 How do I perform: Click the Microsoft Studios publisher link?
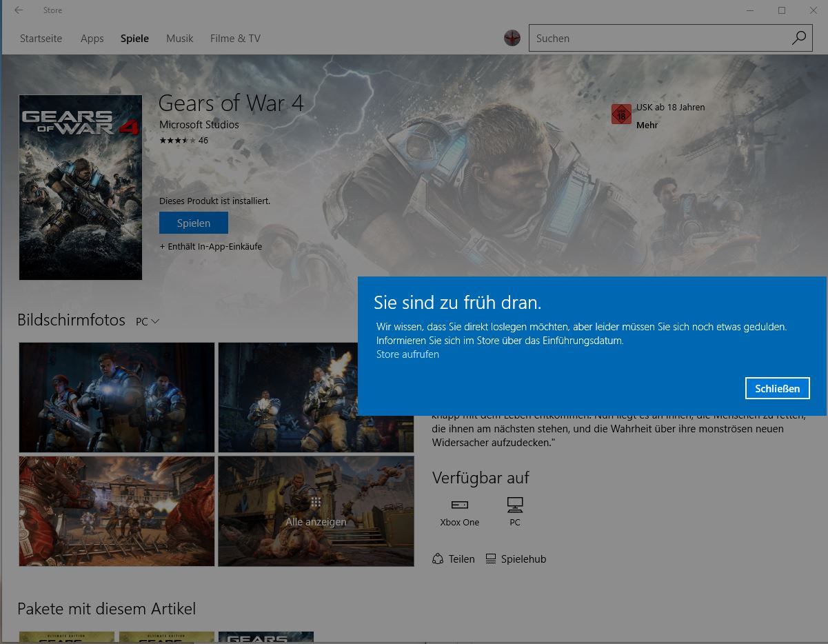[199, 125]
